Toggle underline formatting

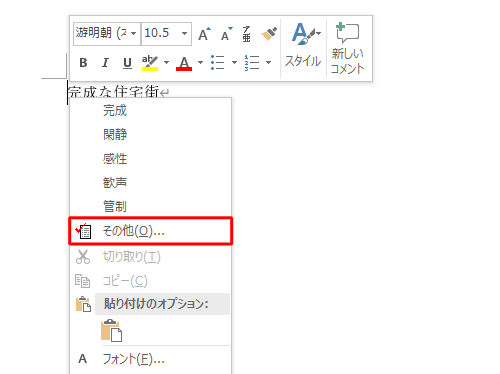coord(127,62)
